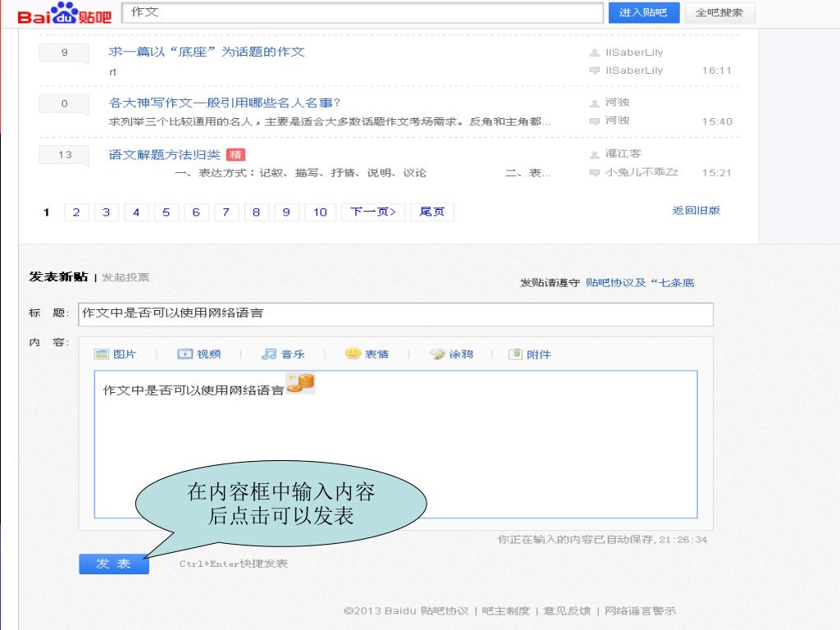Viewport: 840px width, 630px height.
Task: Click the 发表 submit button
Action: (x=113, y=564)
